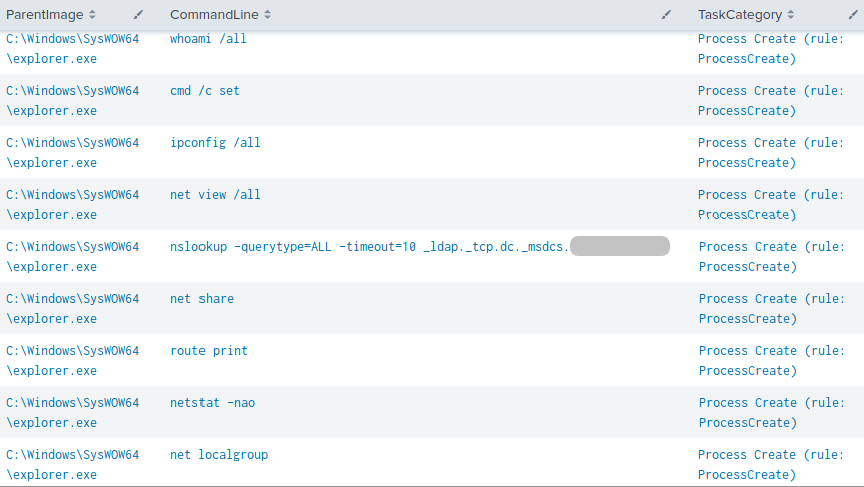This screenshot has width=864, height=487.
Task: Select ParentImage explorer.exe in the net share row
Action: [x=72, y=309]
